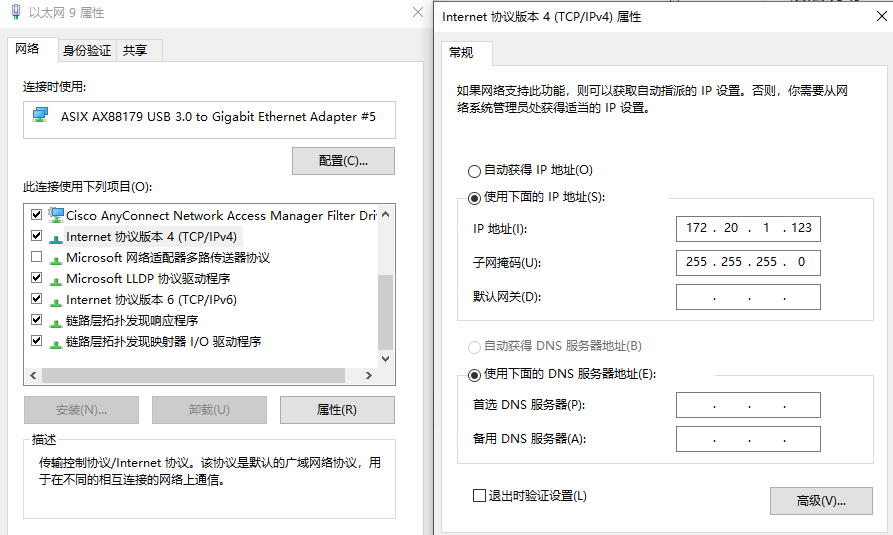This screenshot has height=535, width=893.
Task: Click the Internet 协议版本 6 protocol icon
Action: point(56,301)
